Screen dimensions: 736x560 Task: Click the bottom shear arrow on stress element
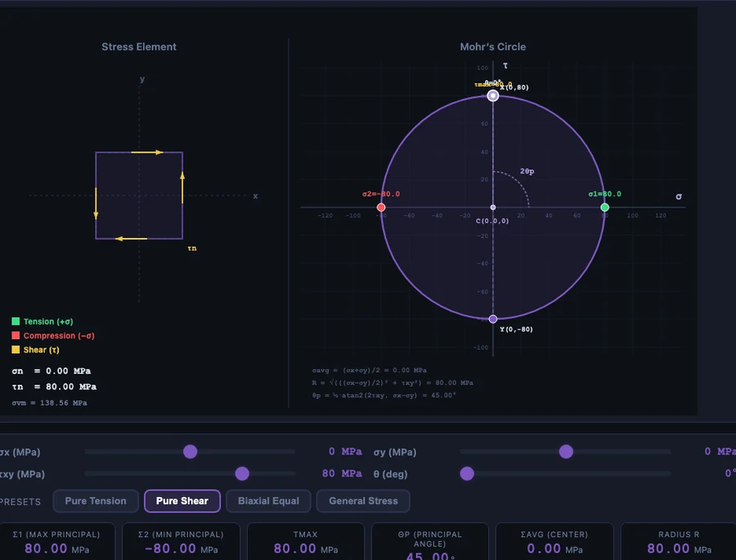pyautogui.click(x=131, y=239)
